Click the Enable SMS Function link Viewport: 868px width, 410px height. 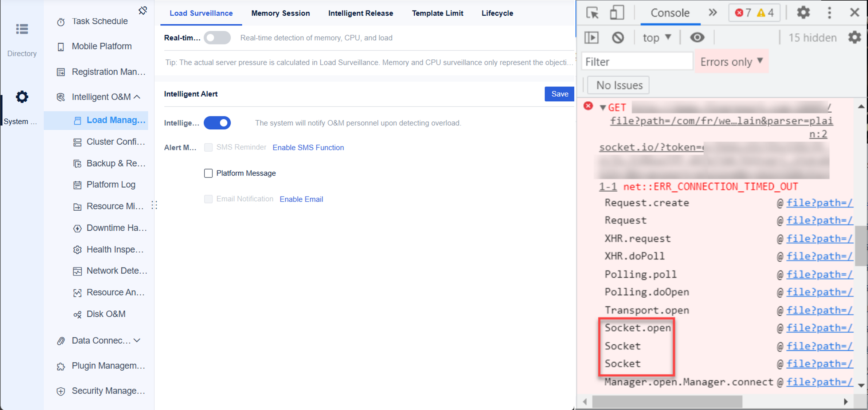308,148
